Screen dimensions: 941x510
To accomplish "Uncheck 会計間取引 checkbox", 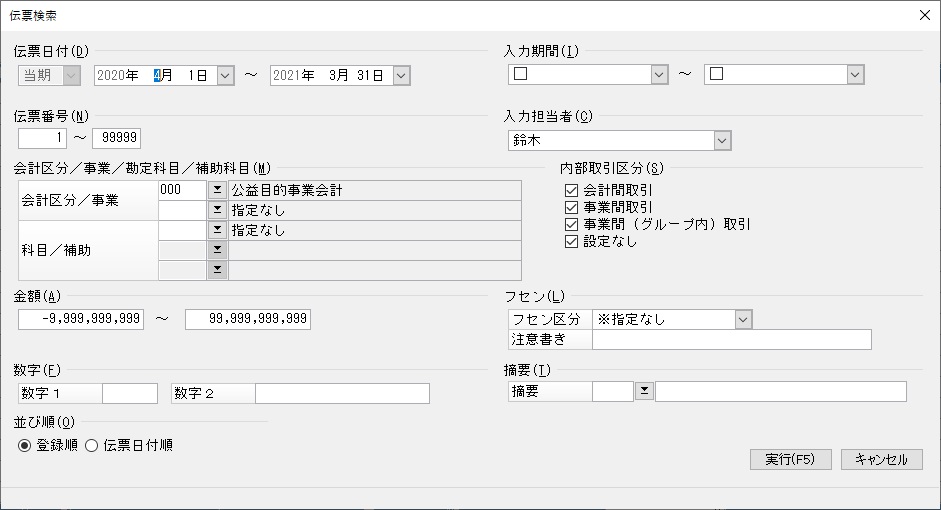I will pos(571,190).
